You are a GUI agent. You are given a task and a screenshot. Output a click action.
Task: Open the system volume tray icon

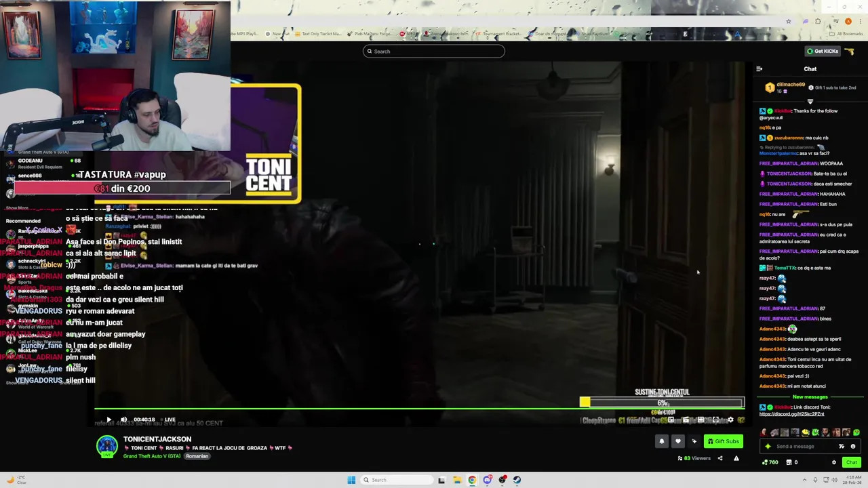point(835,480)
